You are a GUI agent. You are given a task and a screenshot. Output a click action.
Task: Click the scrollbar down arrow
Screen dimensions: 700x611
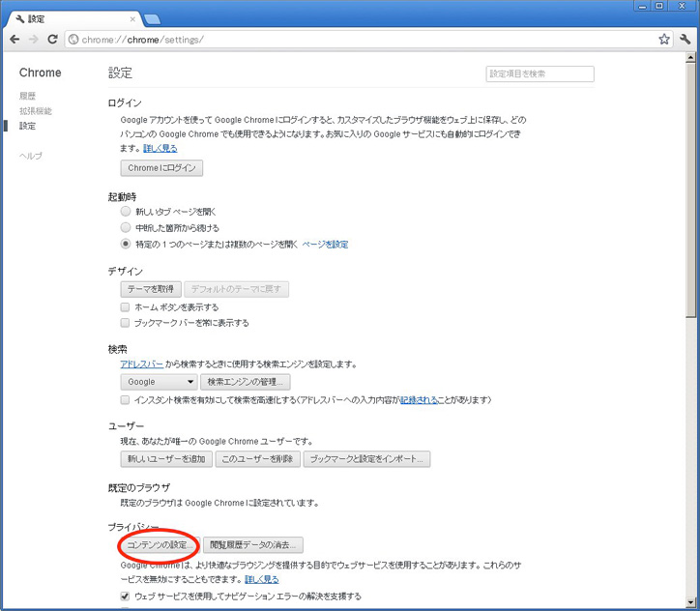click(690, 603)
